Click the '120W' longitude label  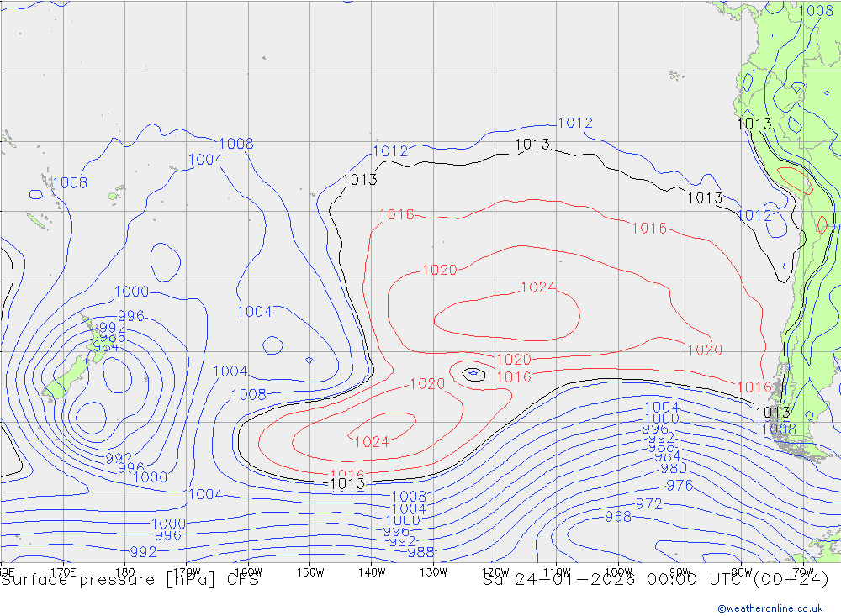point(495,572)
